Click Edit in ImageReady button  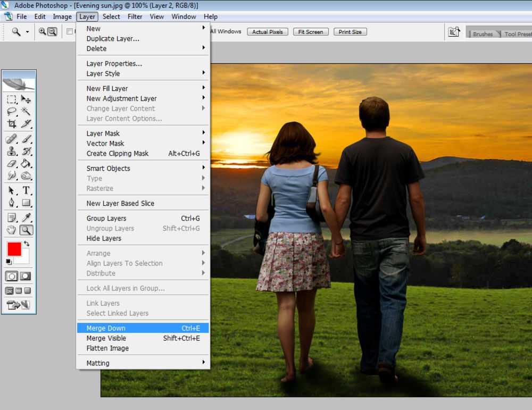pyautogui.click(x=19, y=305)
